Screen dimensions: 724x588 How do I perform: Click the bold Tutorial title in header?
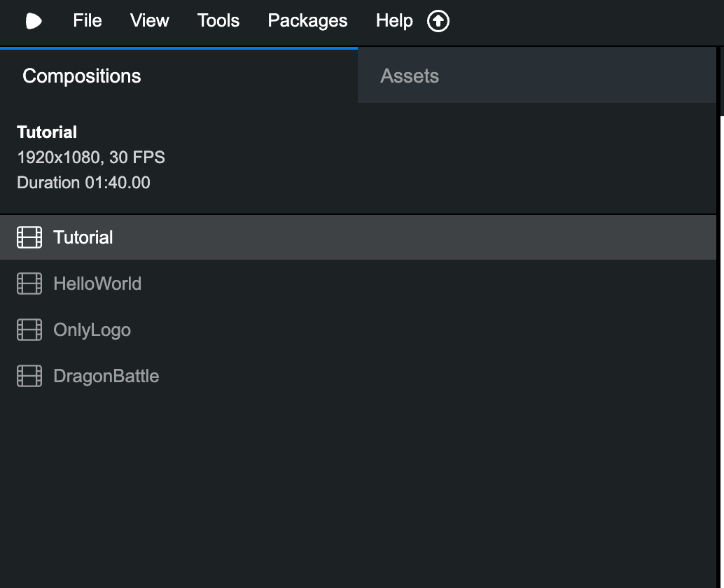coord(47,132)
